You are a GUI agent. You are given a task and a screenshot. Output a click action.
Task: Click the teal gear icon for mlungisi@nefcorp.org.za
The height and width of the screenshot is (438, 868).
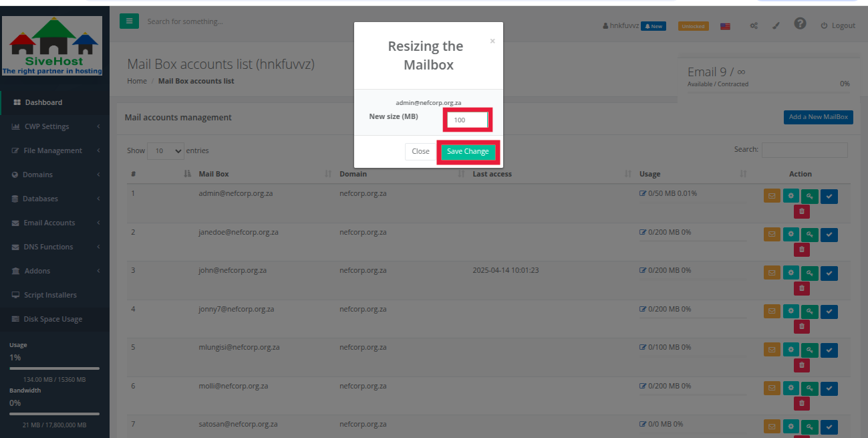pos(791,350)
